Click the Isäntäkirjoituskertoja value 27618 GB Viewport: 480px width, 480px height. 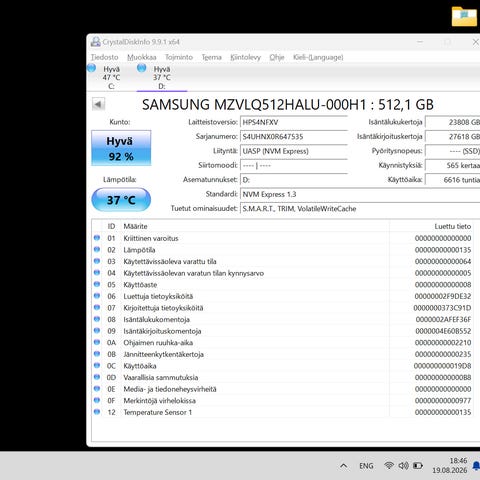point(453,136)
